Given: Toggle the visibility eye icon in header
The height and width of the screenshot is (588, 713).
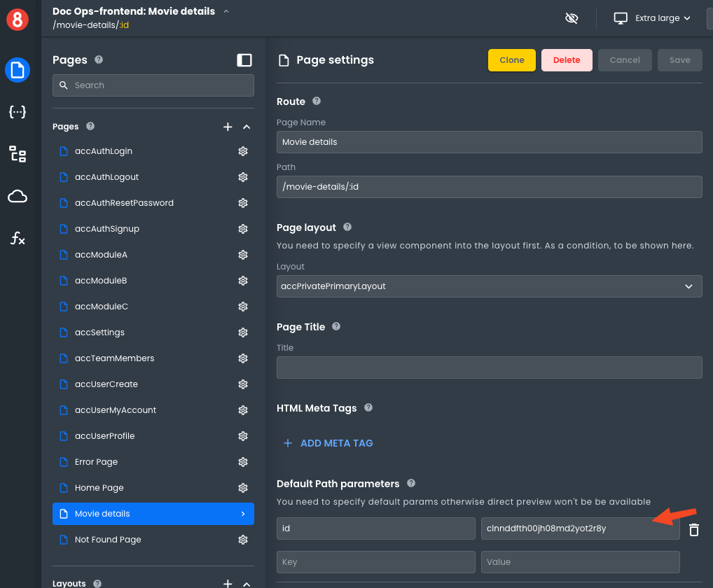Looking at the screenshot, I should tap(572, 18).
